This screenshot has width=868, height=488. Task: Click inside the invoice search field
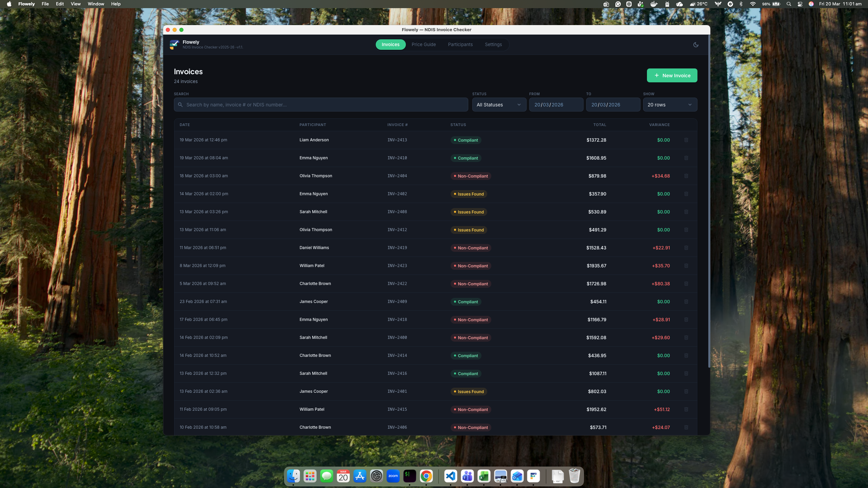click(321, 104)
